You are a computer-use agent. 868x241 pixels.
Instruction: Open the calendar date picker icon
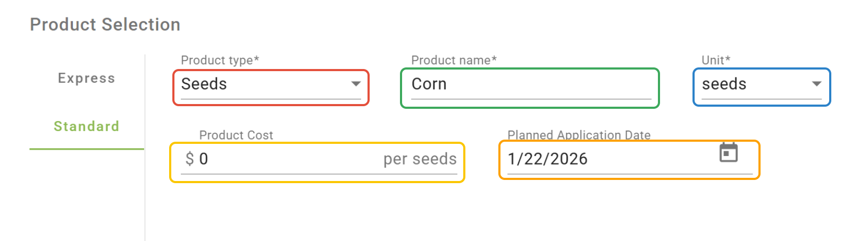click(x=728, y=153)
